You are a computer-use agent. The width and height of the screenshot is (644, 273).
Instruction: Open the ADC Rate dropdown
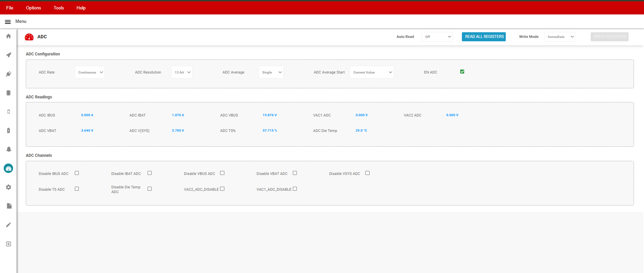[90, 72]
